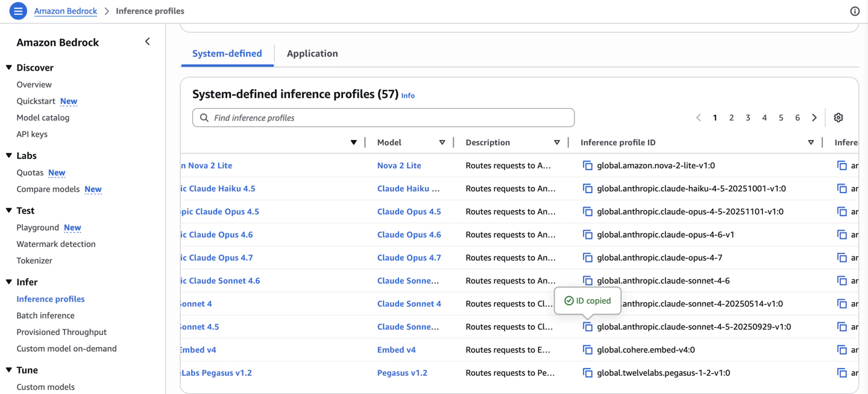Viewport: 868px width, 394px height.
Task: Go to page 2 of results
Action: point(732,118)
